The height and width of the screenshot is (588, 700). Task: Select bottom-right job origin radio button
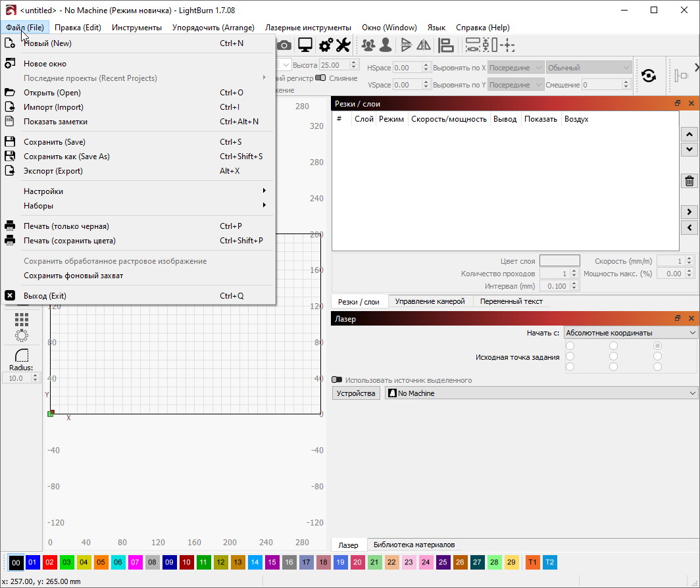(x=657, y=367)
